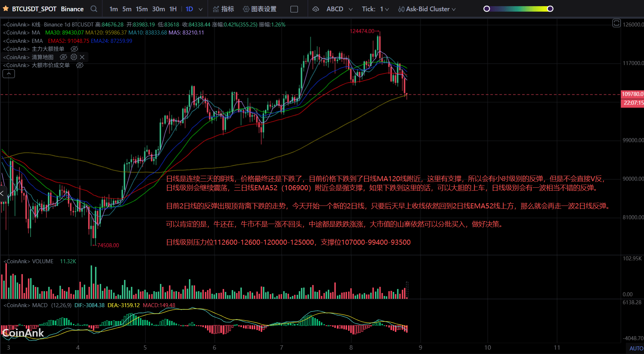Click the DEA:-3159.12 value
644x354 pixels.
(124, 305)
